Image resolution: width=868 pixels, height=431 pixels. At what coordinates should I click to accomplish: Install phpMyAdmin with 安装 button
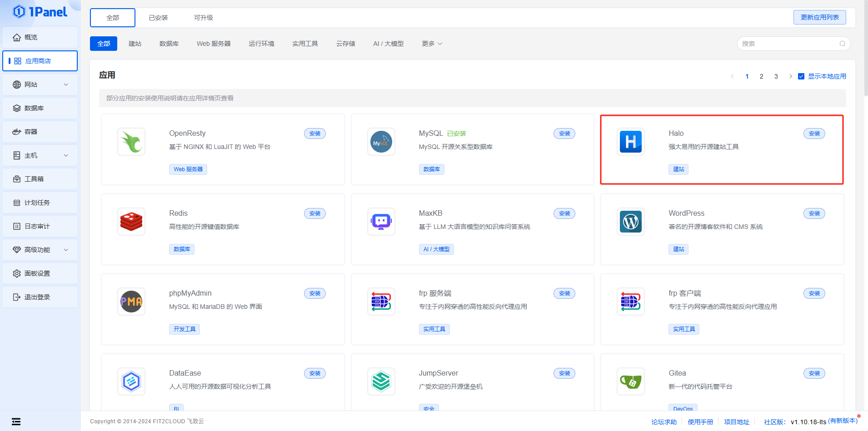[x=315, y=293]
